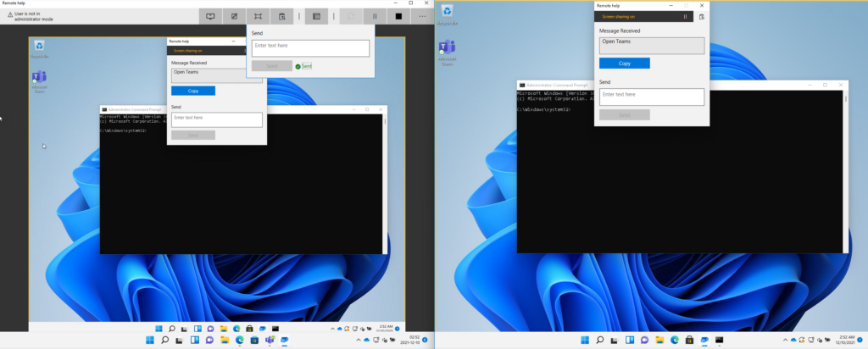Click Copy button in right Remote help window
Image resolution: width=868 pixels, height=349 pixels.
click(625, 63)
